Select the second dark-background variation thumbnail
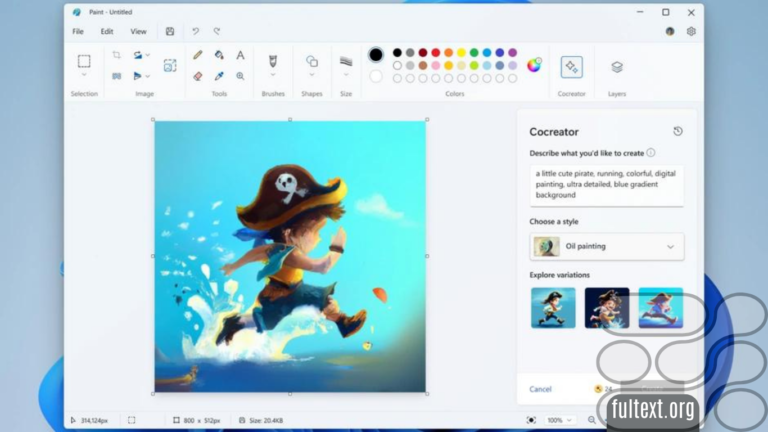768x432 pixels. point(606,308)
